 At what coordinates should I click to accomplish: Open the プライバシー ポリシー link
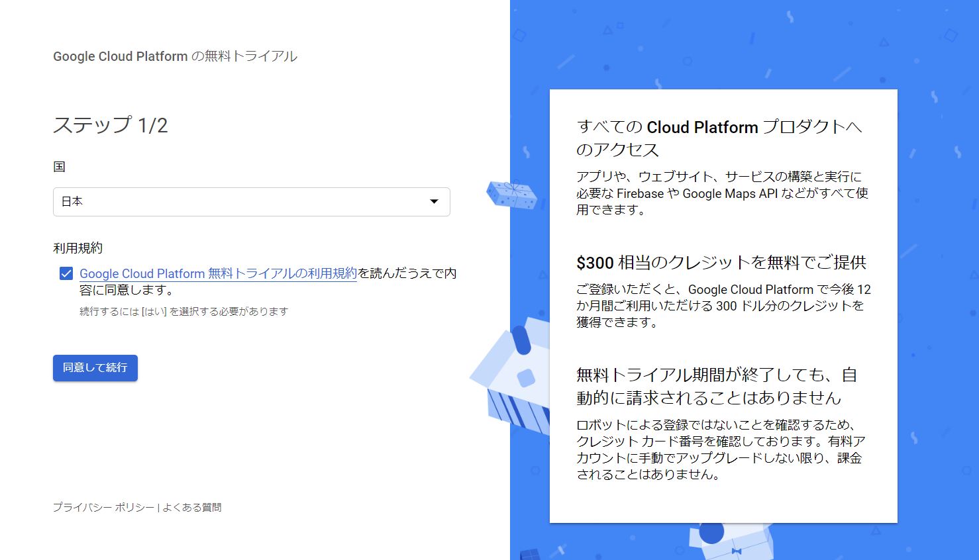tap(103, 508)
